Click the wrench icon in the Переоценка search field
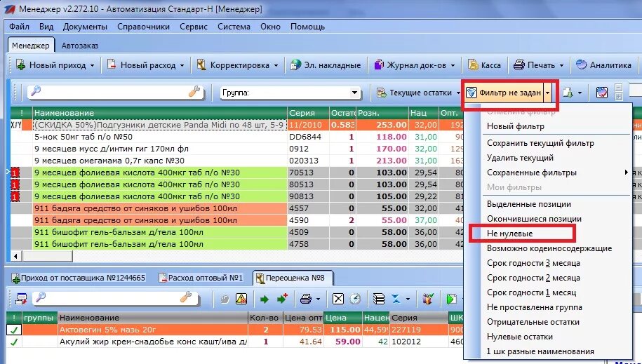Image resolution: width=642 pixels, height=364 pixels. [x=186, y=297]
